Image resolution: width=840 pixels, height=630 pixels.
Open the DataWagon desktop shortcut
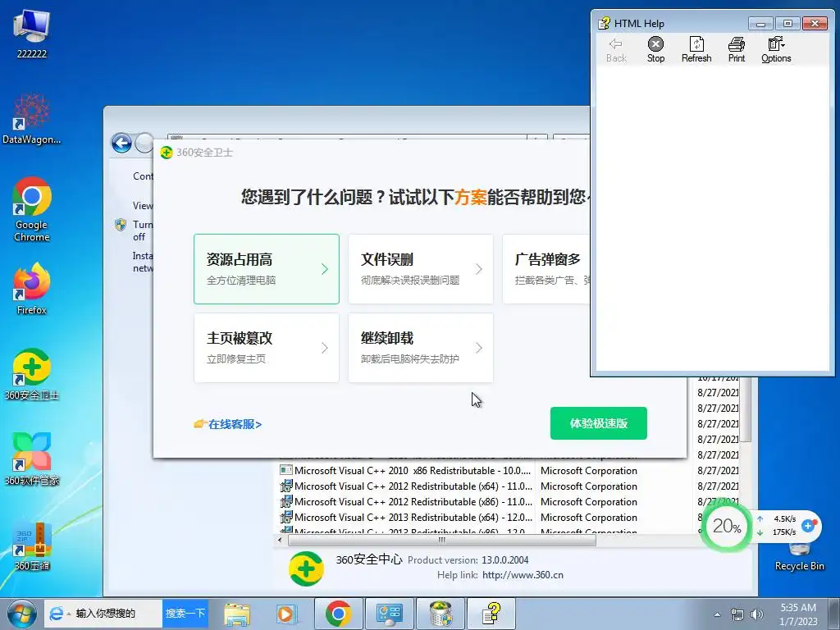32,119
